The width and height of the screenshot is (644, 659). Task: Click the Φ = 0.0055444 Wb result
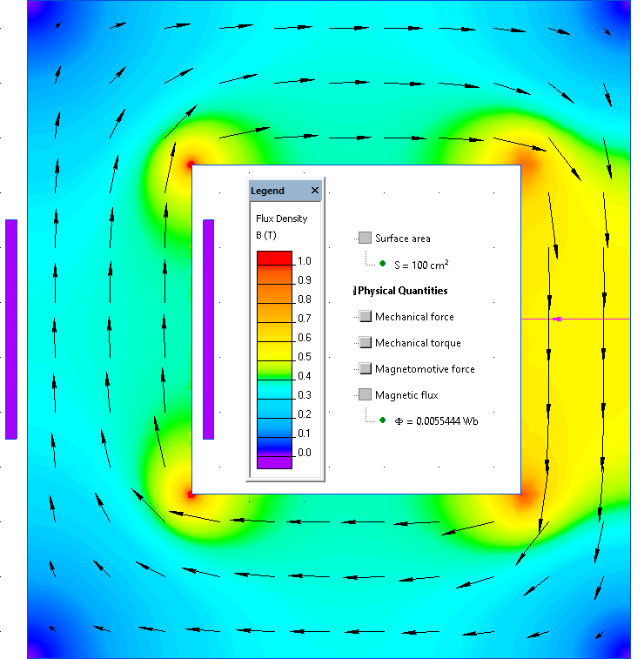437,421
